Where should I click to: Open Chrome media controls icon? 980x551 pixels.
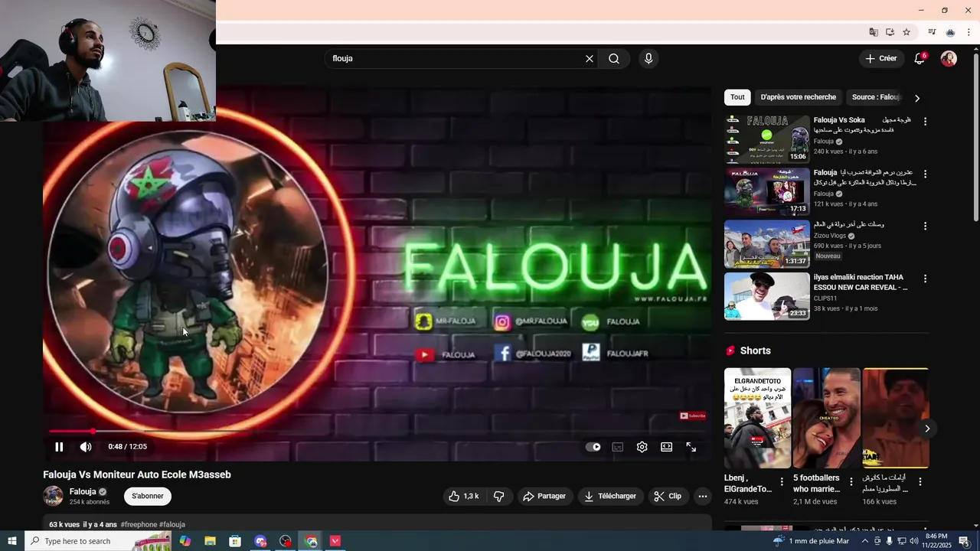(x=932, y=32)
